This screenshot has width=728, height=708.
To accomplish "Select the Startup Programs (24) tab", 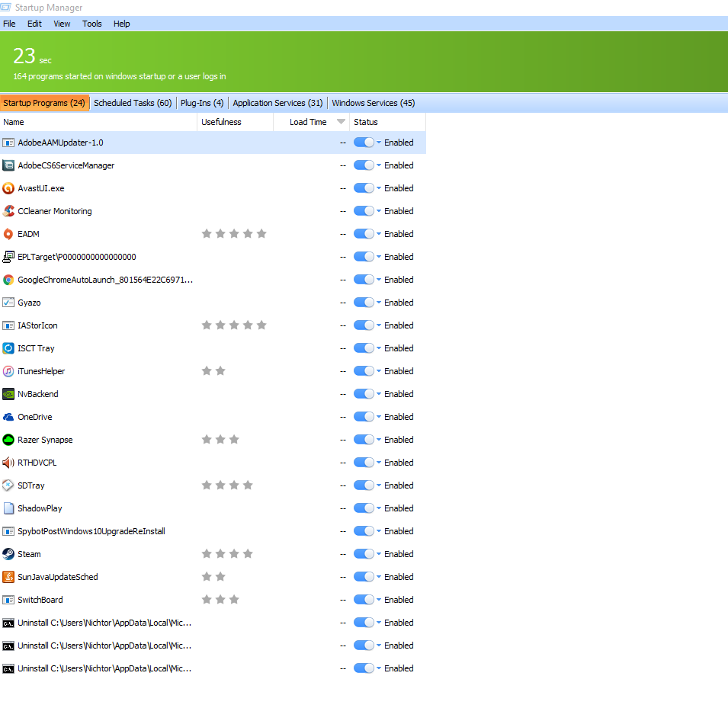I will point(44,103).
